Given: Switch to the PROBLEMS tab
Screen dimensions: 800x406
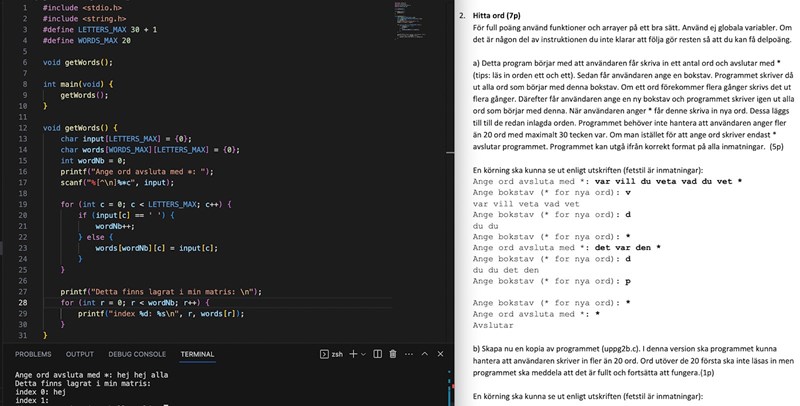Looking at the screenshot, I should point(33,354).
